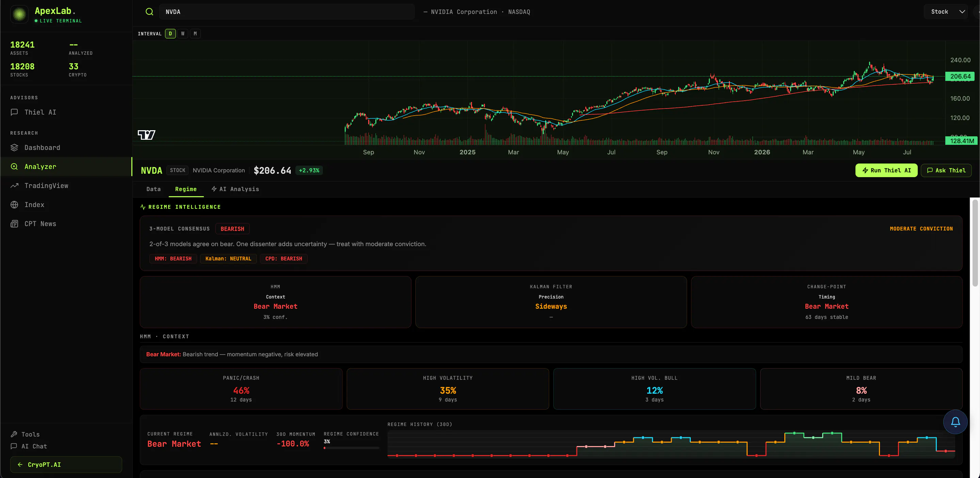Open the Index page
Viewport: 980px width, 478px height.
tap(66, 204)
